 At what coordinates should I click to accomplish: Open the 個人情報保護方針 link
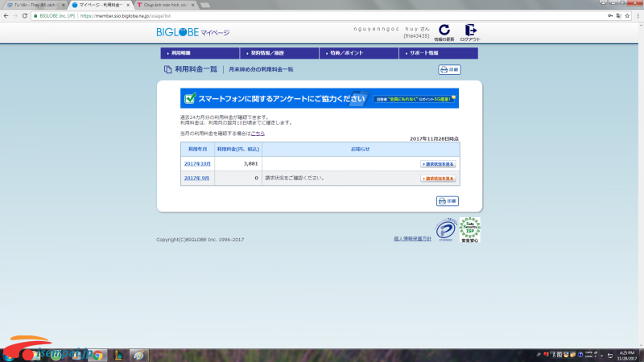pos(412,238)
